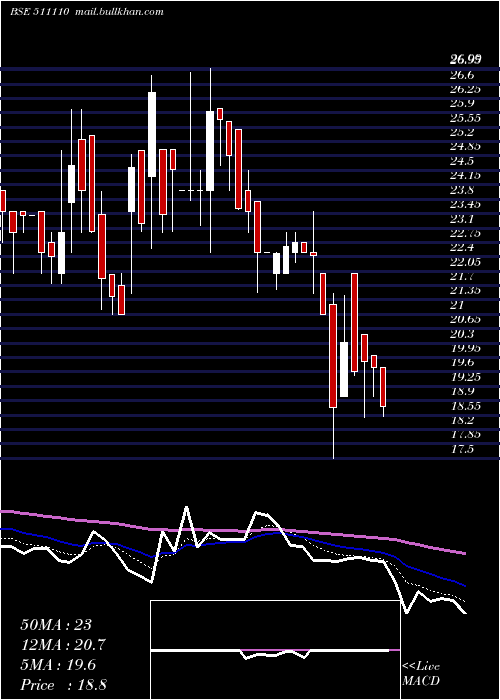Click the tallest white candle near 26.25

[152, 134]
